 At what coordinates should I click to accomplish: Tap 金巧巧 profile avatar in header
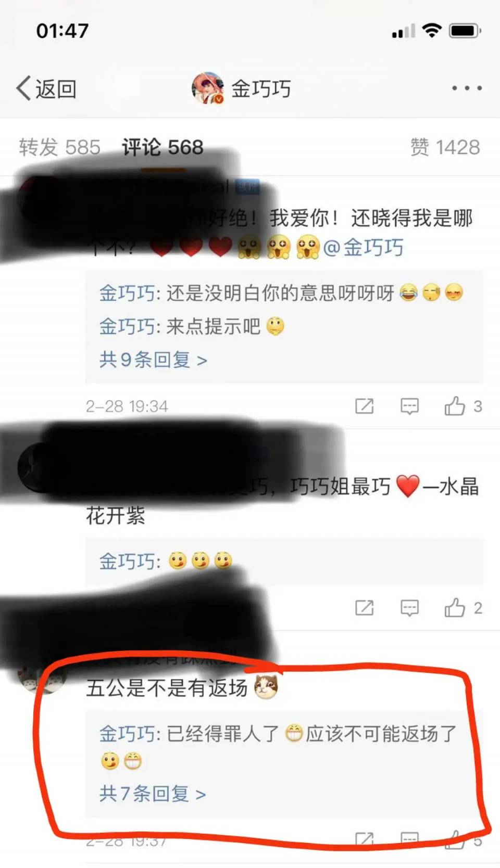[x=208, y=88]
